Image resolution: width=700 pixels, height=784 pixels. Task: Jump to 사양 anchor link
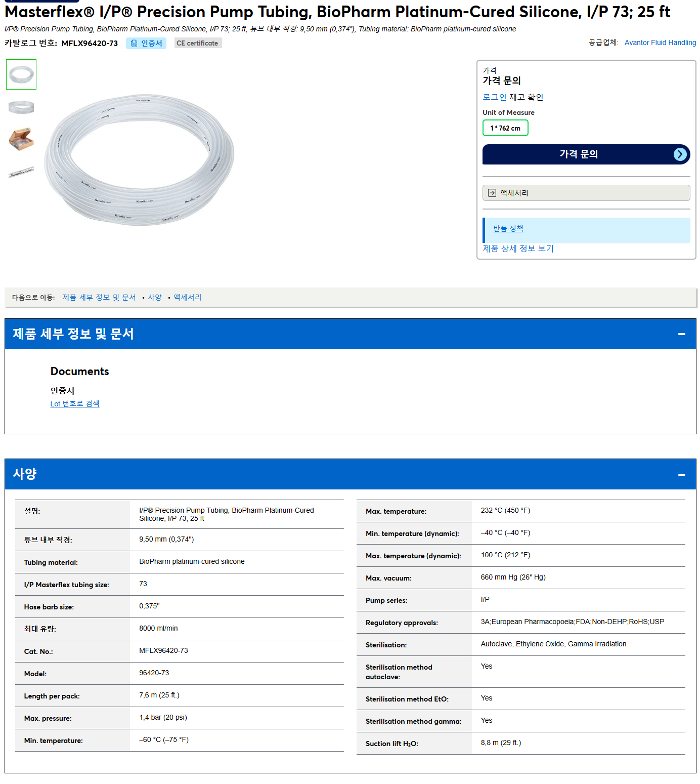pos(155,298)
